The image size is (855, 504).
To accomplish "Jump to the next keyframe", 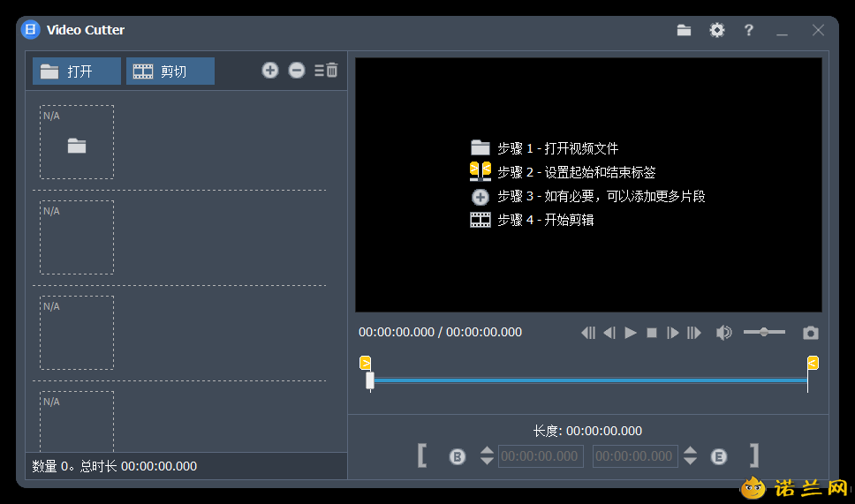I will [694, 333].
